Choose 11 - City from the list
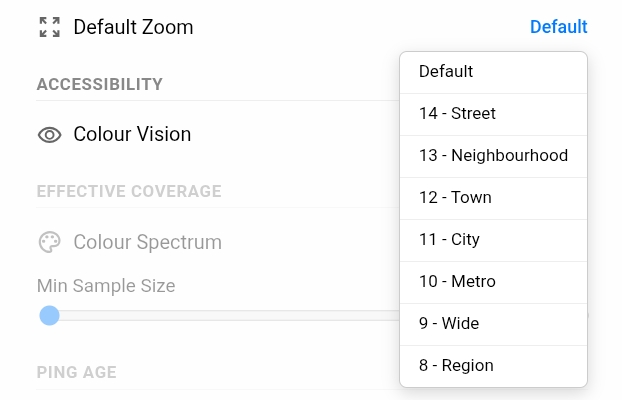 point(449,240)
